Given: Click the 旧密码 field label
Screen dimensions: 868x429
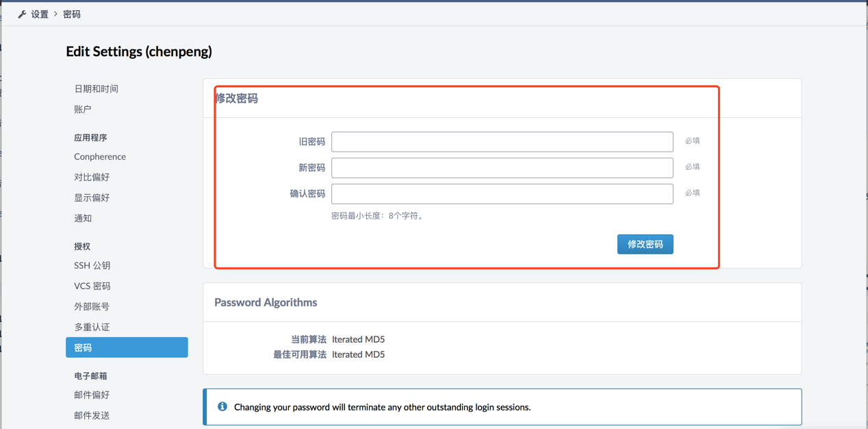Looking at the screenshot, I should [312, 142].
